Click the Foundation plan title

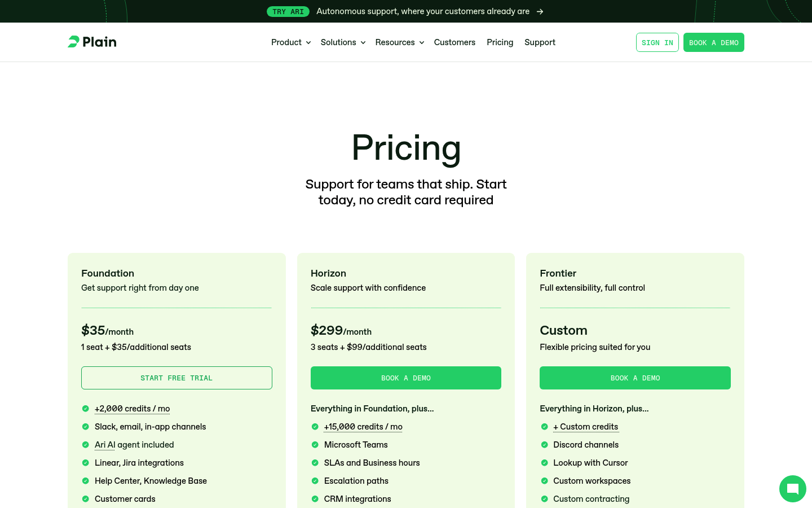click(108, 273)
